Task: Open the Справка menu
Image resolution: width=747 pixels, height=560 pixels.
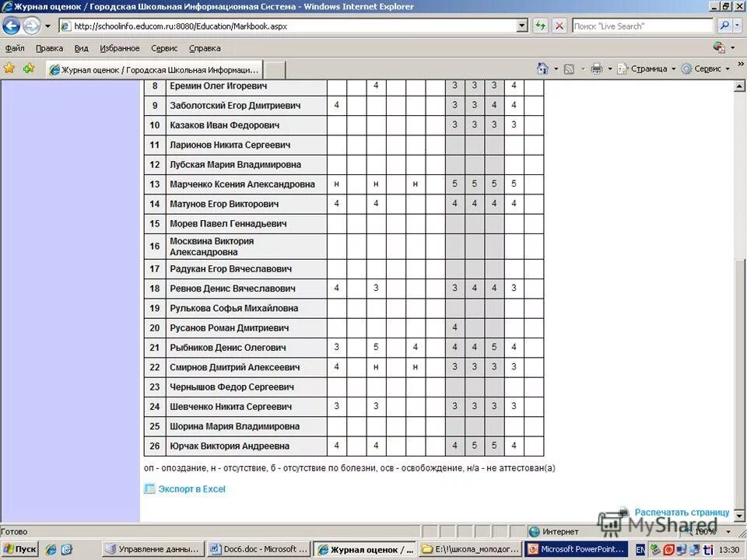Action: 205,48
